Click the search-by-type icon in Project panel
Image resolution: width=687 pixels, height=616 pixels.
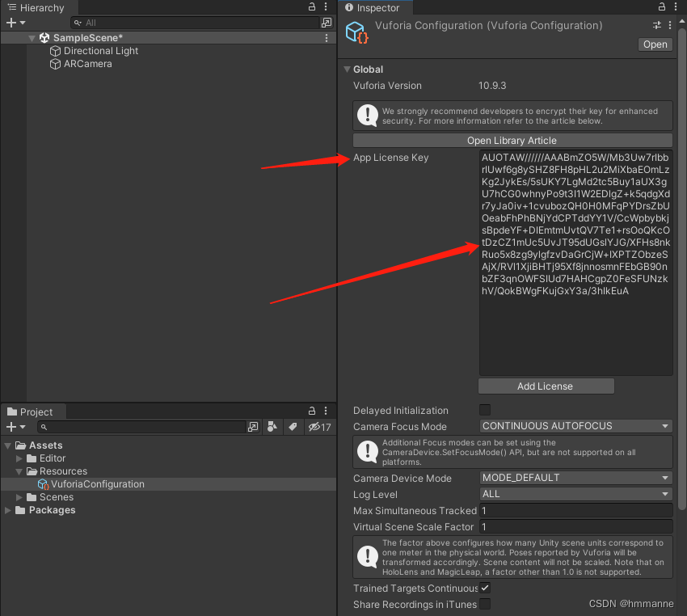tap(272, 427)
